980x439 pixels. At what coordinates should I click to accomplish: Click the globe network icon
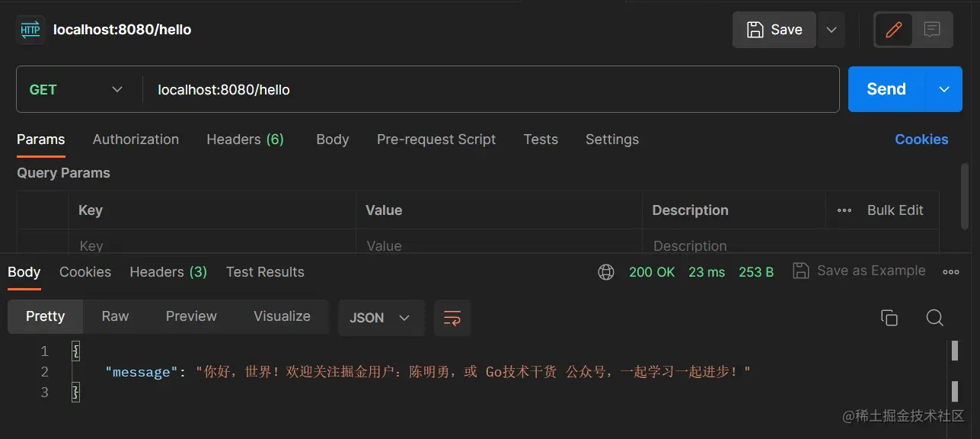(x=606, y=272)
